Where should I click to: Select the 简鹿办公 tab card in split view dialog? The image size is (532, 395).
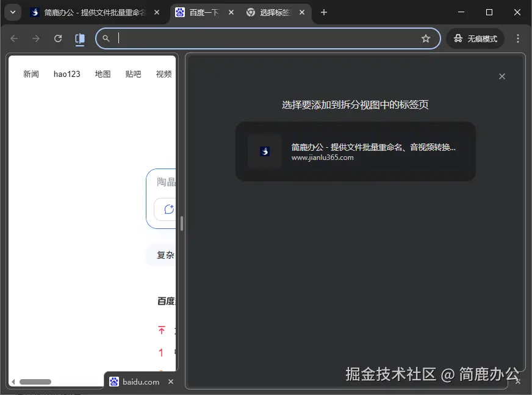[x=356, y=151]
